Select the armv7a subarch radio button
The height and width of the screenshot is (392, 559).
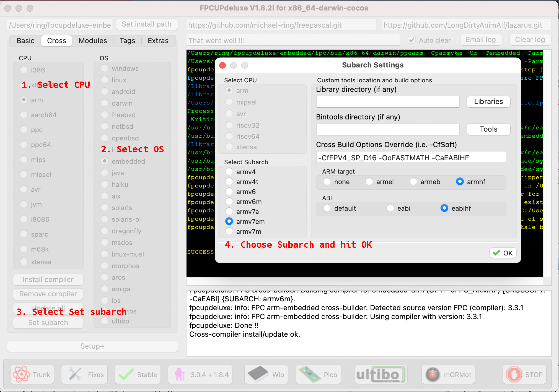pyautogui.click(x=229, y=211)
